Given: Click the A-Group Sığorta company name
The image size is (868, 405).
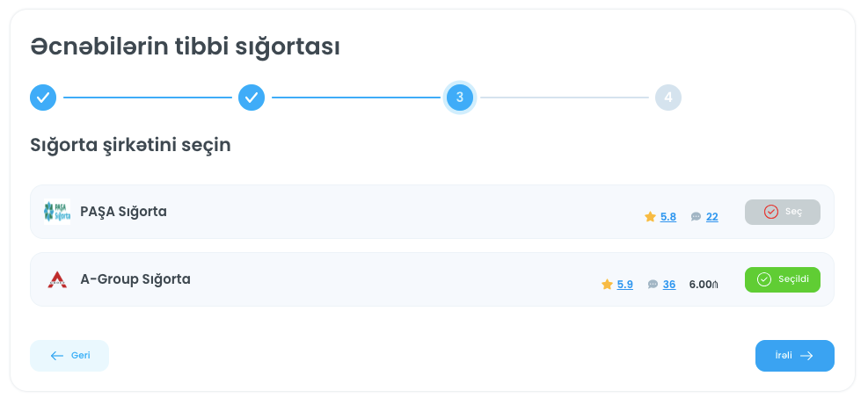Looking at the screenshot, I should click(x=135, y=279).
